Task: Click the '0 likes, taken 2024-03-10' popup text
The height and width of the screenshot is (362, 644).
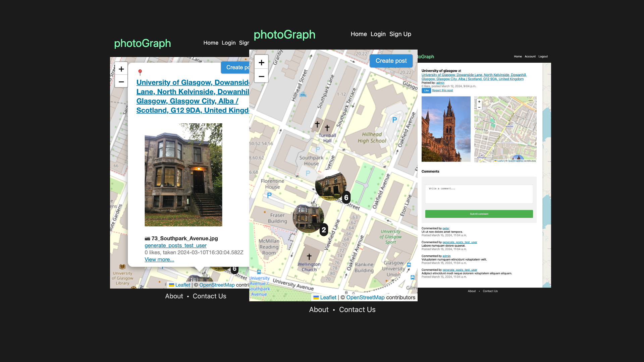Action: click(x=194, y=252)
